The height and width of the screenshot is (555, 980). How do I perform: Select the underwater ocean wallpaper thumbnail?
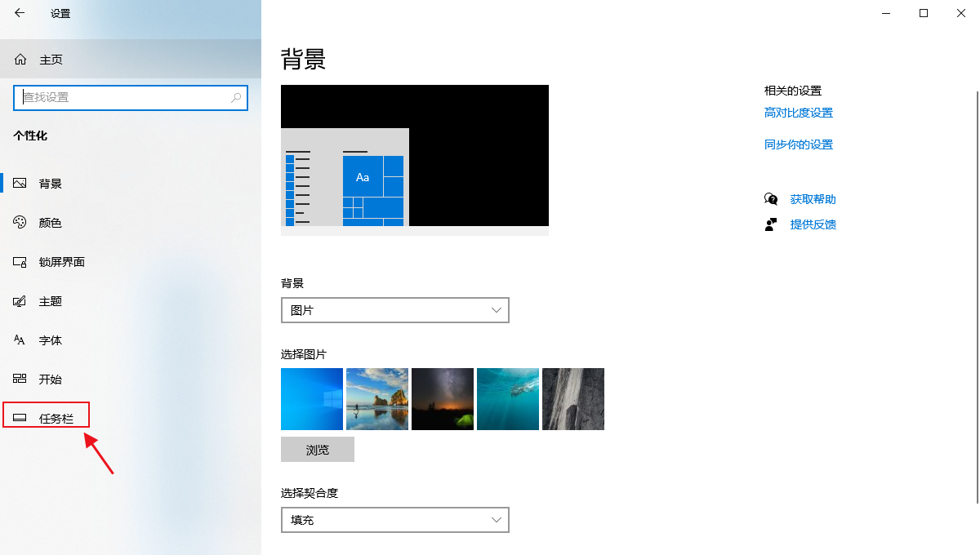tap(507, 398)
